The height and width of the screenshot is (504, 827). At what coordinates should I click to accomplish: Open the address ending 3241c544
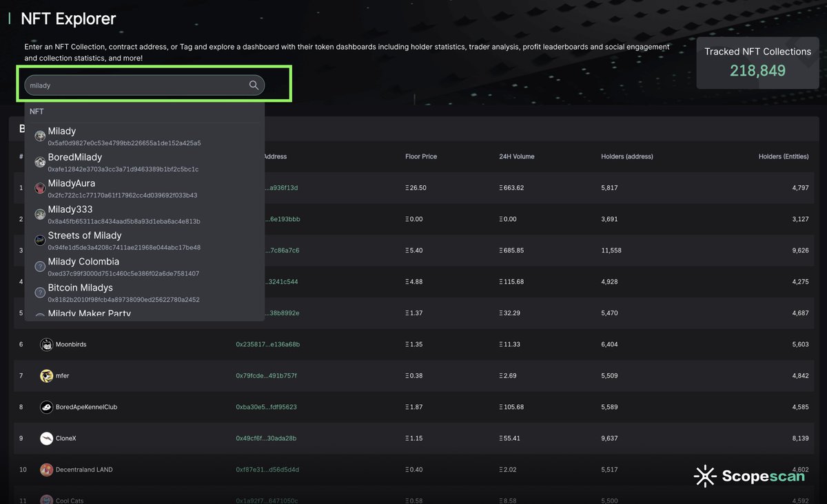[282, 282]
